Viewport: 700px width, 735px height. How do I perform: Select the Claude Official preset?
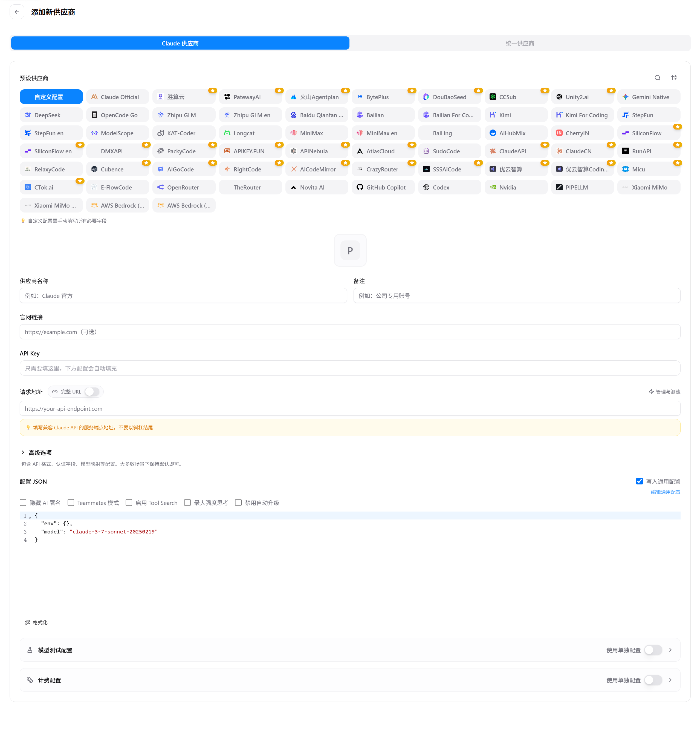coord(118,97)
